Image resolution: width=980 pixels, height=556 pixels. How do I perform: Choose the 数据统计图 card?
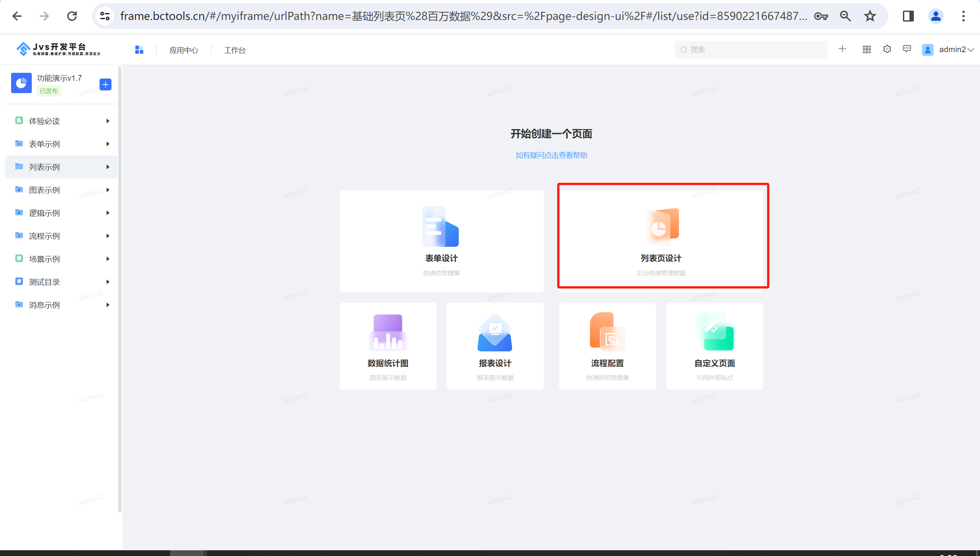click(x=388, y=346)
